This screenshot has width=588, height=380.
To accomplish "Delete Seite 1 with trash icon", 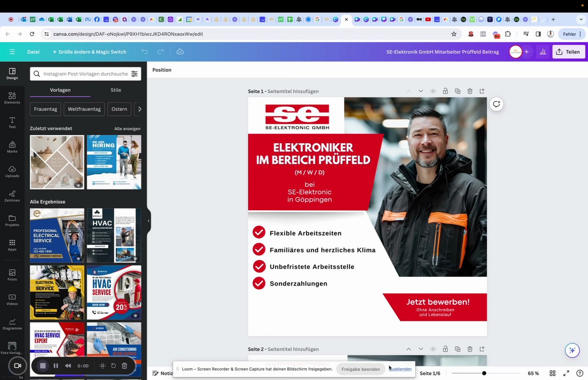I will [469, 91].
